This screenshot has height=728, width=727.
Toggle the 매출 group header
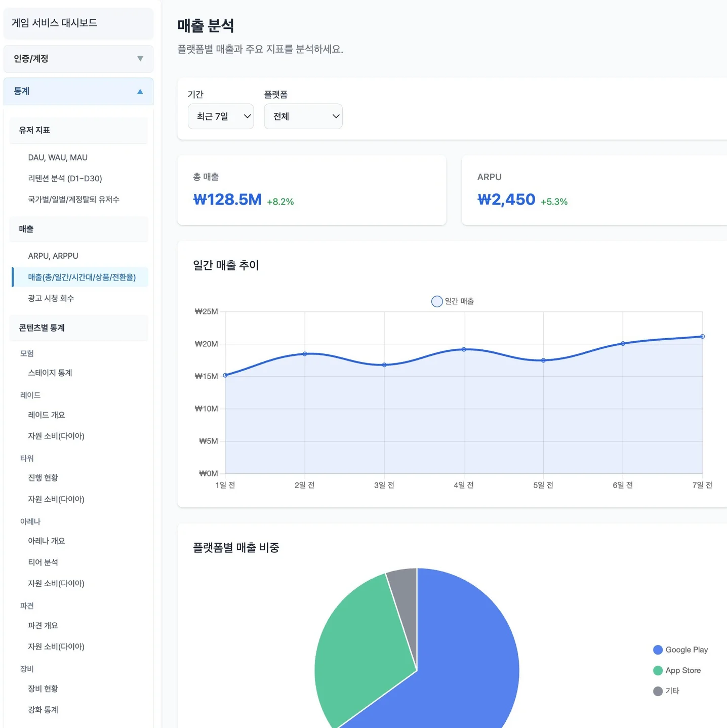(78, 229)
